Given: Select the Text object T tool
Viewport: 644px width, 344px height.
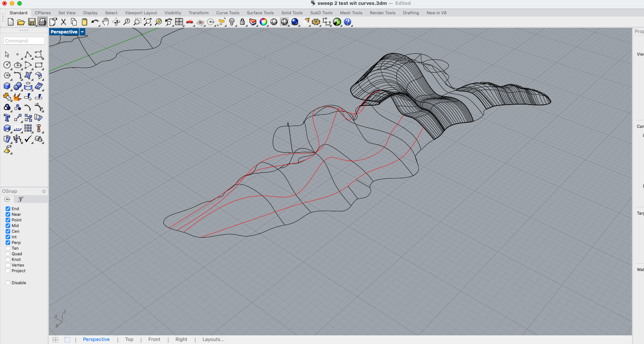Looking at the screenshot, I should pyautogui.click(x=7, y=118).
